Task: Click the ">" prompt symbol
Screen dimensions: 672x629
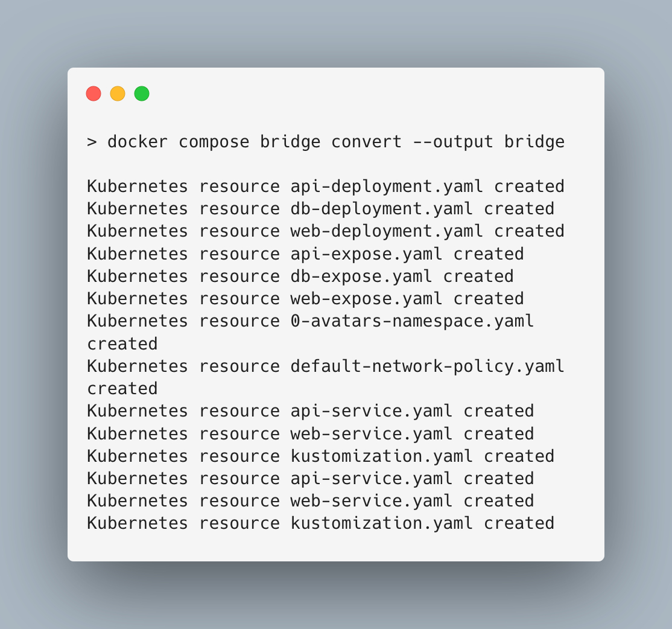Action: click(x=92, y=142)
